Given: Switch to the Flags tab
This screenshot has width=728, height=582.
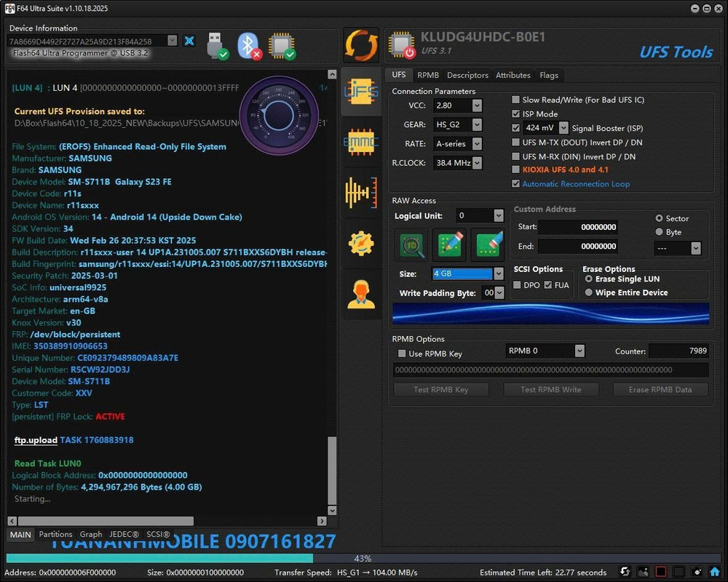Looking at the screenshot, I should tap(549, 75).
